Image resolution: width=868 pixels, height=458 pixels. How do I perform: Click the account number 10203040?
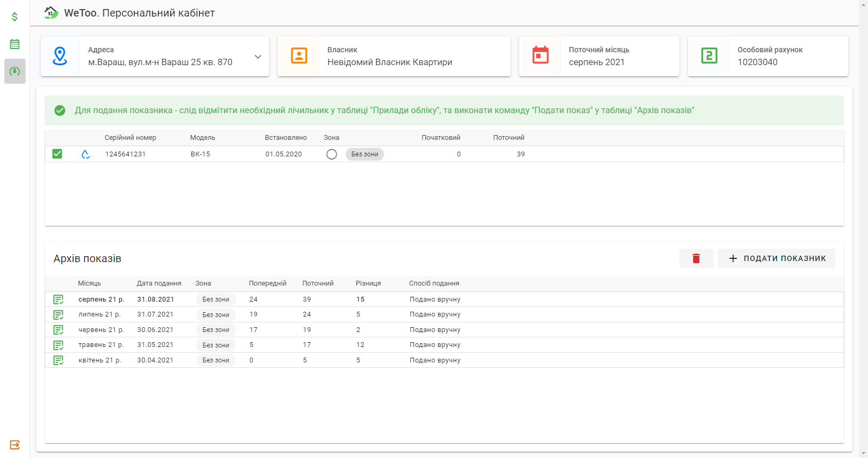click(x=757, y=62)
